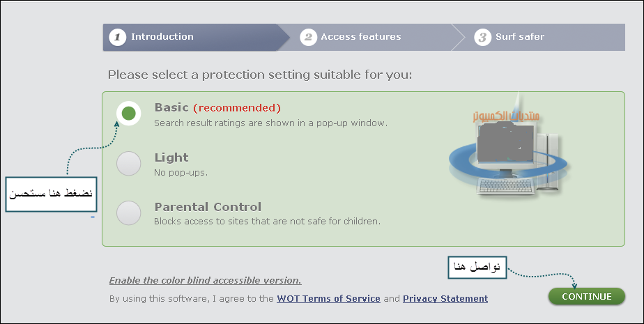Click the step 1 number circle icon
This screenshot has height=324, width=644.
(x=118, y=38)
